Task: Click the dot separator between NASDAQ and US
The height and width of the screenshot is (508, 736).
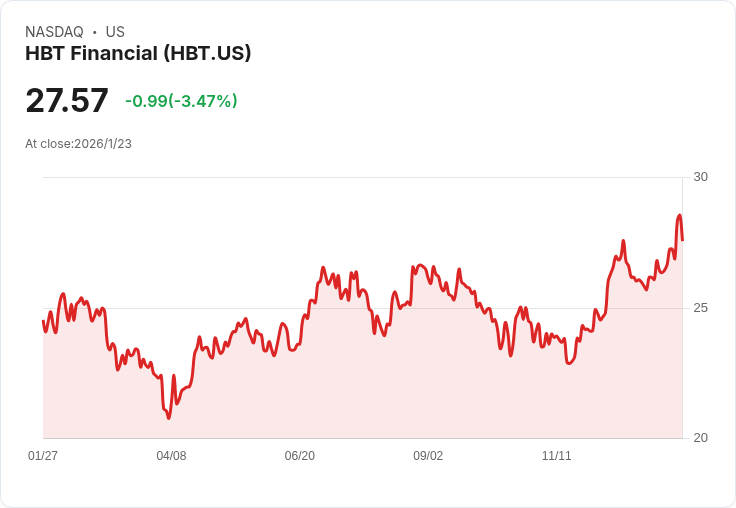Action: coord(94,32)
